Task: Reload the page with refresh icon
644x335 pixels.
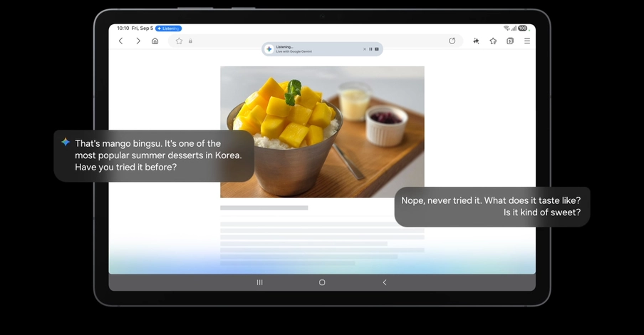Action: (452, 41)
